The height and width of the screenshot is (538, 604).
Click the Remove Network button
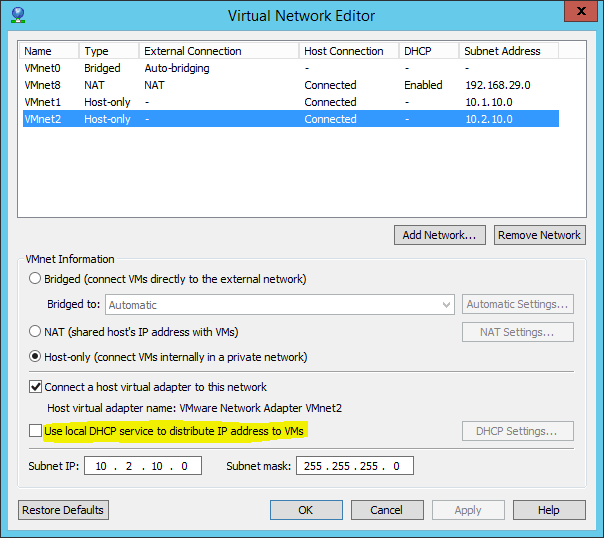tap(540, 235)
